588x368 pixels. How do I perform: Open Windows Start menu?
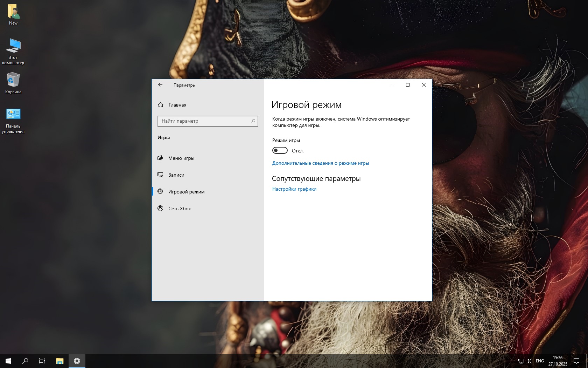coord(8,361)
